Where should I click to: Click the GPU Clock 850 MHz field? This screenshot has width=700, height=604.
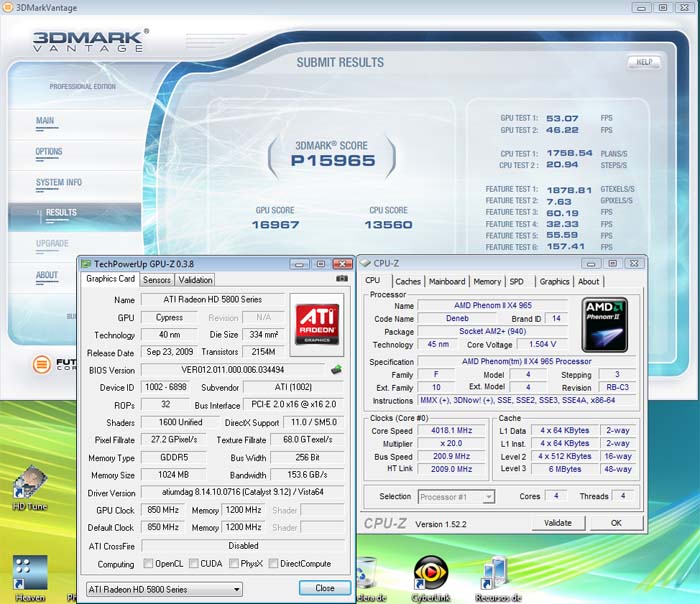(163, 510)
